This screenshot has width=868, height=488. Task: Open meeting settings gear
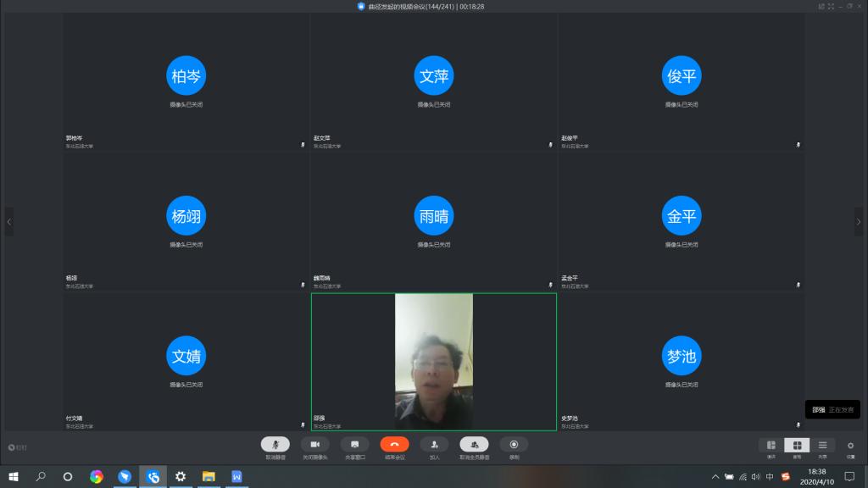tap(850, 445)
